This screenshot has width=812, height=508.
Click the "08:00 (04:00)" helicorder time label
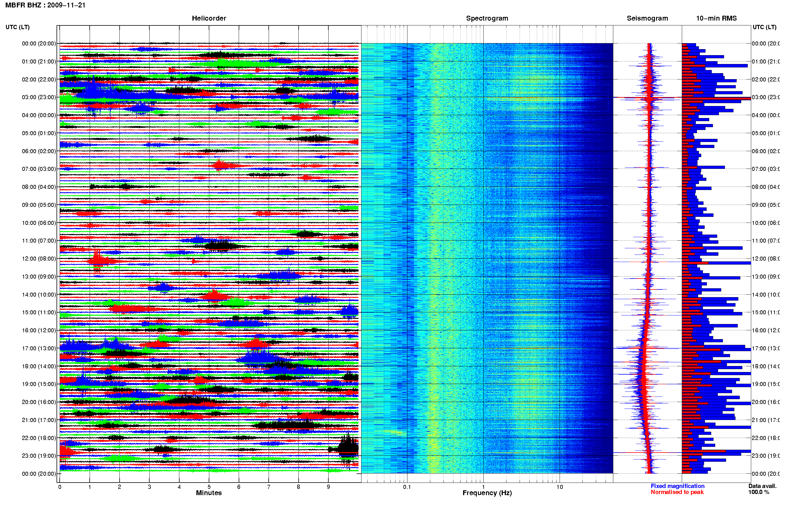point(39,187)
